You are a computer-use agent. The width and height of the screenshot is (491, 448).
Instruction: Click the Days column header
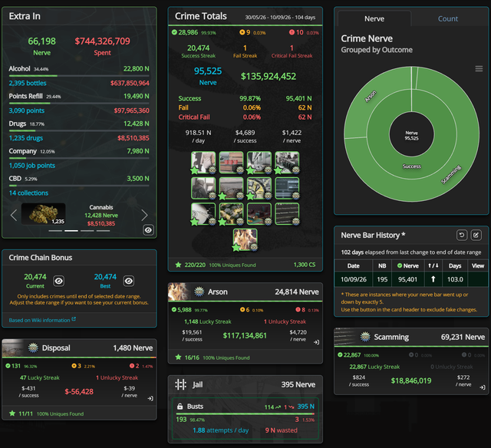[x=455, y=265]
